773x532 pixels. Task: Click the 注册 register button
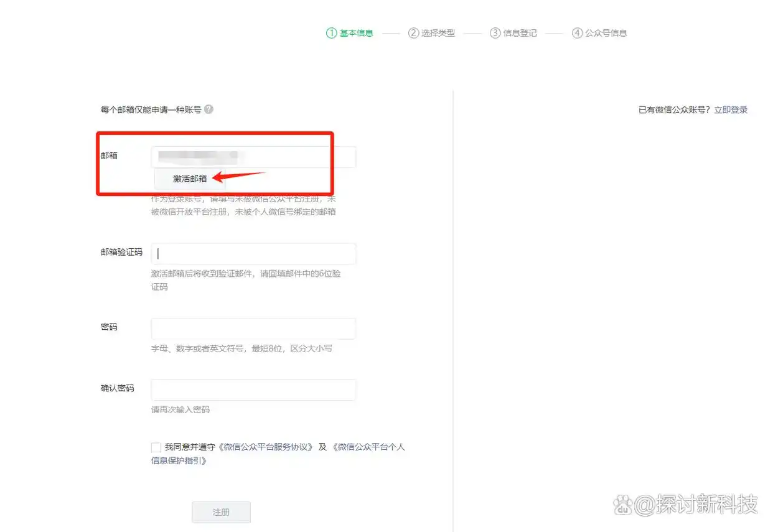[x=221, y=512]
